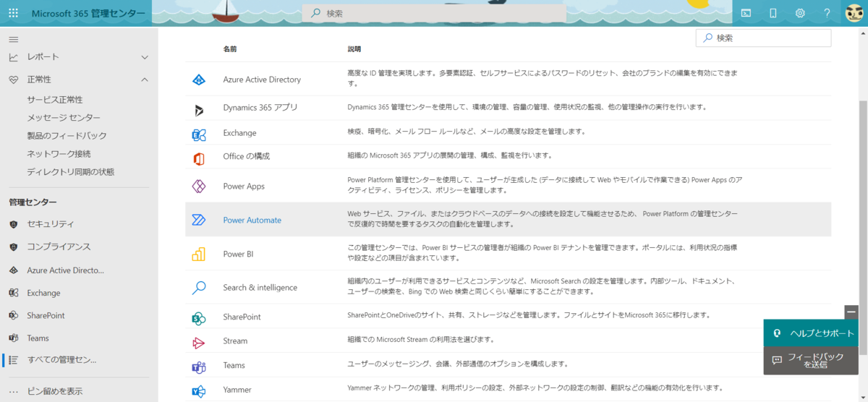Toggle the hamburger navigation menu
This screenshot has height=402, width=868.
(x=14, y=39)
